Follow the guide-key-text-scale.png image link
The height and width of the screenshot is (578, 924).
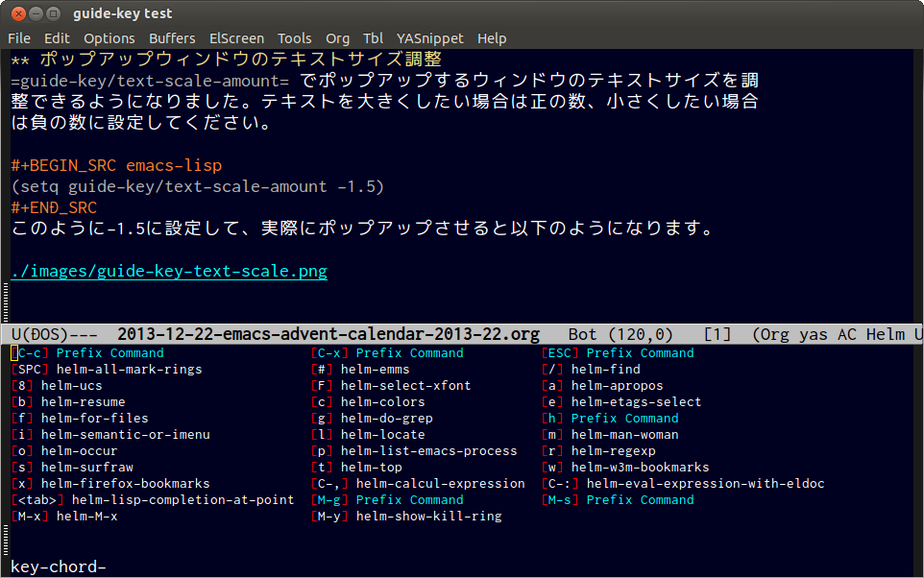click(169, 271)
